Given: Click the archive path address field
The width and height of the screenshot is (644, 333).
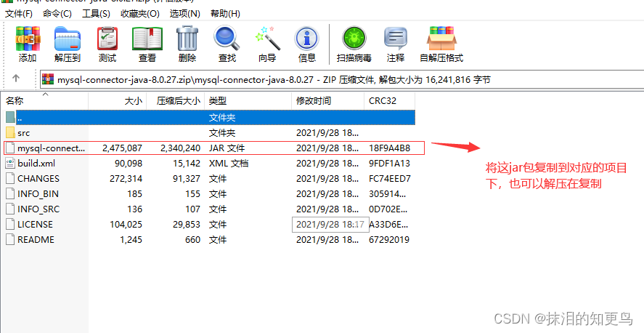Looking at the screenshot, I should (342, 79).
